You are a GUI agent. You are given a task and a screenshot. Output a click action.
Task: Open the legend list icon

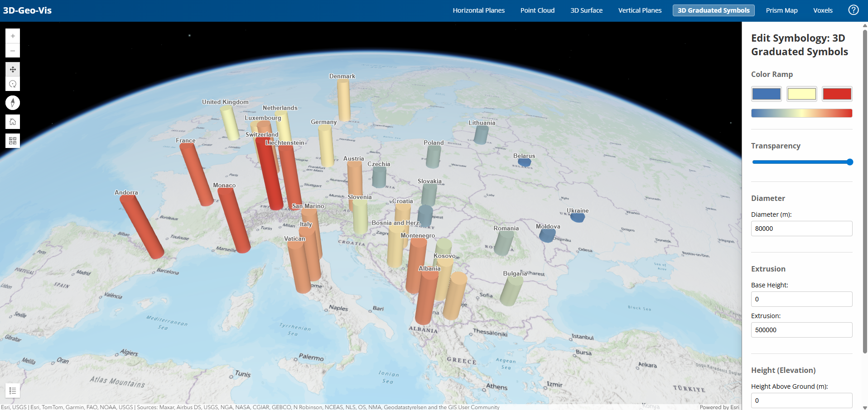click(x=13, y=391)
